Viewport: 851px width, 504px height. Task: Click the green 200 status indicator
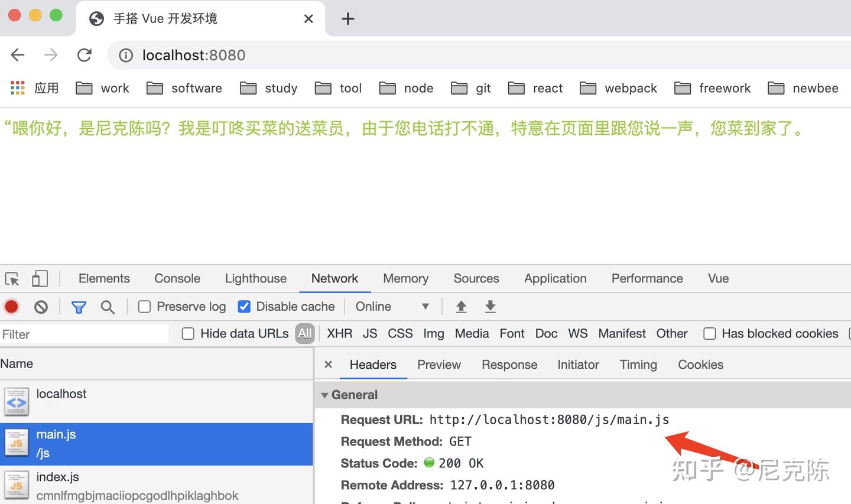coord(429,463)
